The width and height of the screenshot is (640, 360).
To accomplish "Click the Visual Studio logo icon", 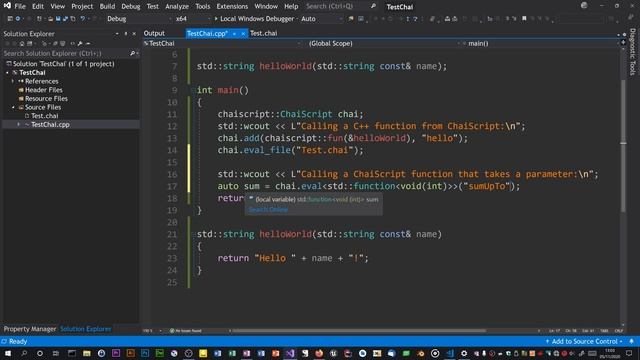I will [x=7, y=6].
